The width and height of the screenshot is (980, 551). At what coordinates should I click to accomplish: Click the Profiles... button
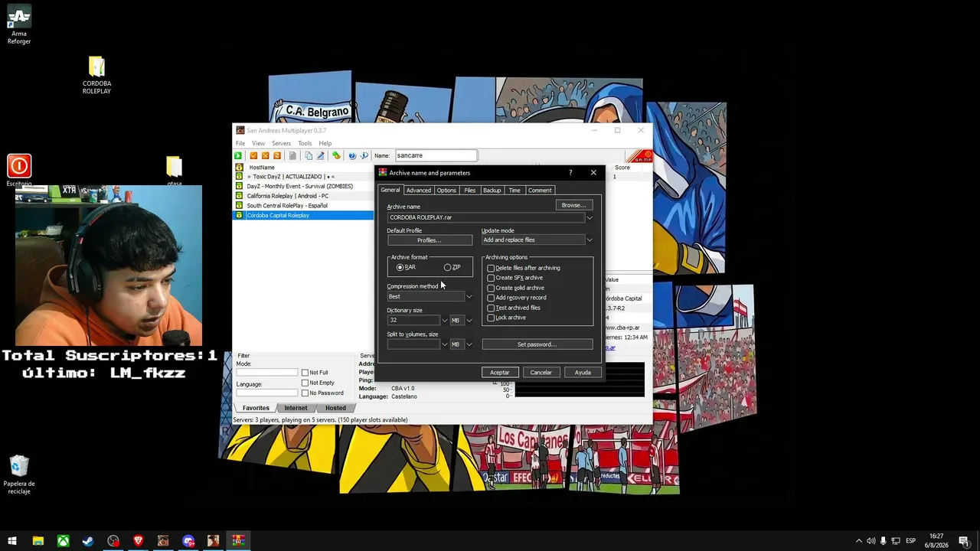pos(430,240)
